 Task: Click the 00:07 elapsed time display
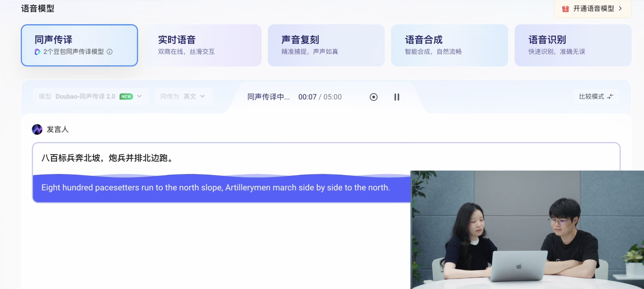tap(307, 97)
